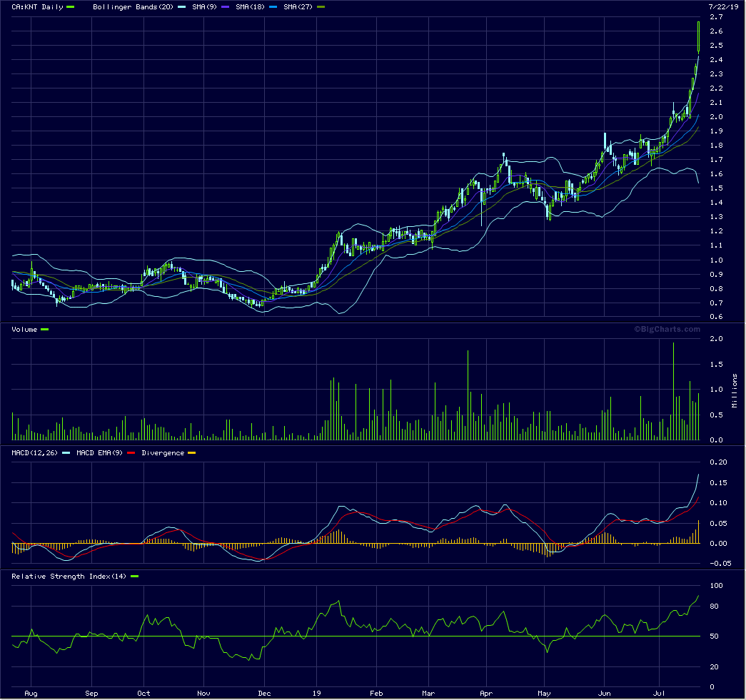
Task: Click the BigCharts.com watermark
Action: [667, 329]
